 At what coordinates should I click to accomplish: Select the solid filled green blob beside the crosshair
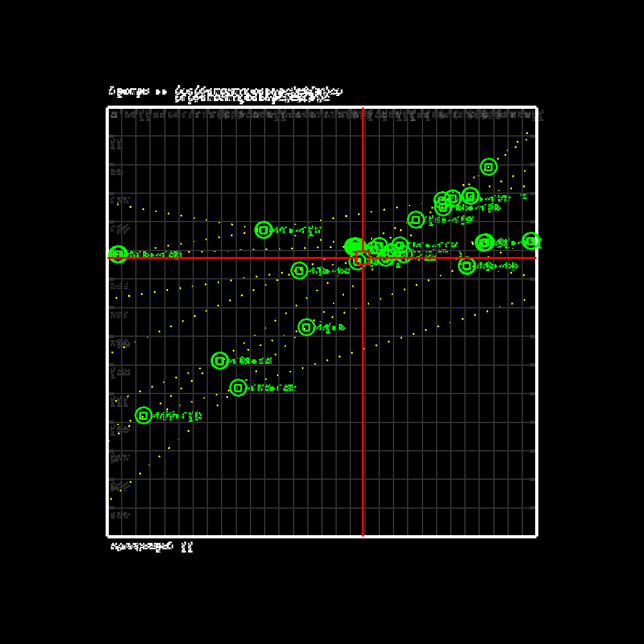point(354,245)
